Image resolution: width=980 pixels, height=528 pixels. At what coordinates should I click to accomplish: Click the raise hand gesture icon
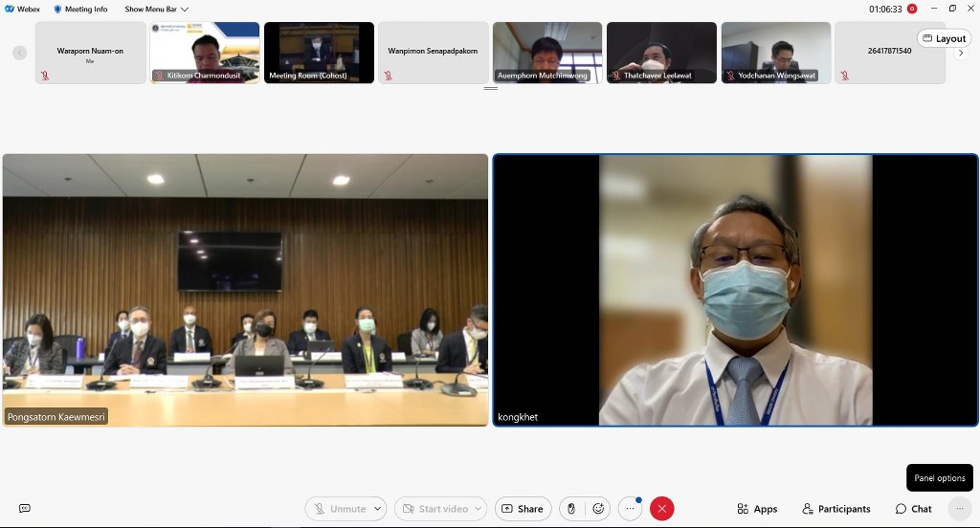[x=571, y=509]
